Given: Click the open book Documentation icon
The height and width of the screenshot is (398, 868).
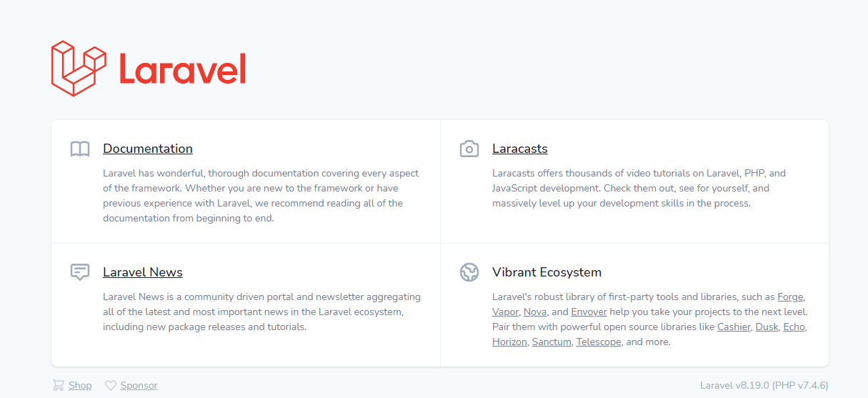Looking at the screenshot, I should 80,149.
